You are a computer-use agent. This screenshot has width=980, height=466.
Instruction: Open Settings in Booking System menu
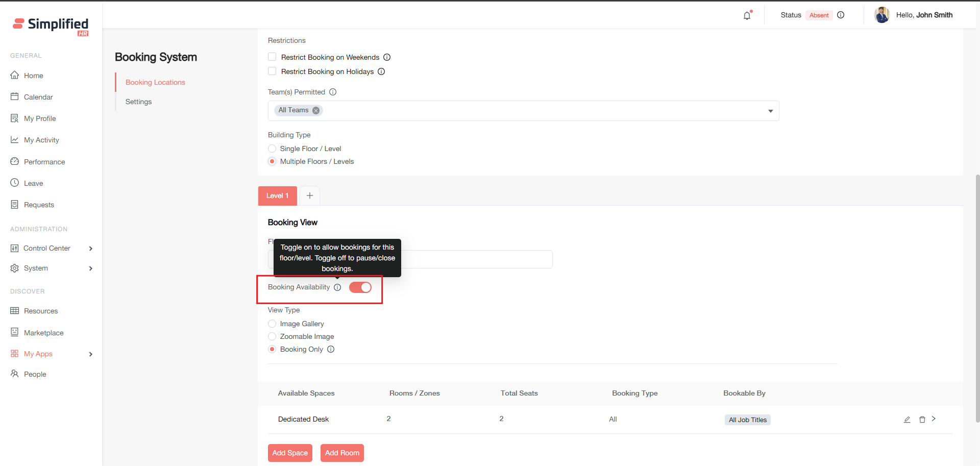[138, 102]
